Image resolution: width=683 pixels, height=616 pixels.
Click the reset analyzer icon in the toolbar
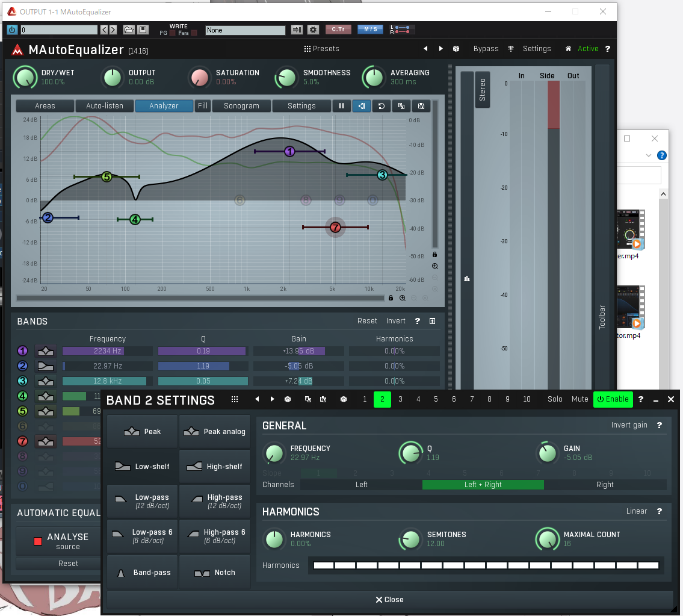click(x=382, y=105)
